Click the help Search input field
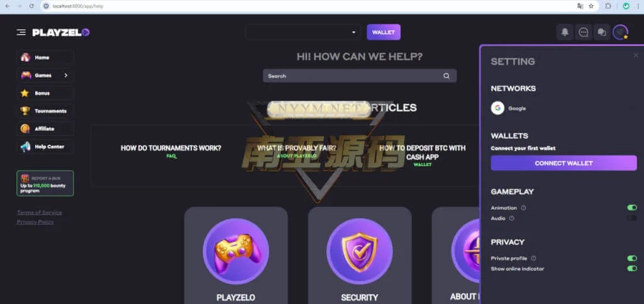Viewport: 644px width, 304px height. click(359, 76)
